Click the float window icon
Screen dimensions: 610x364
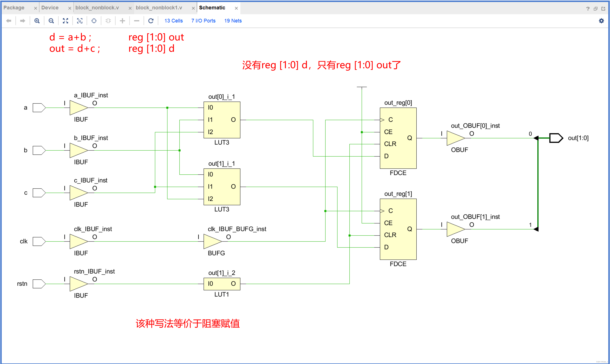(596, 9)
